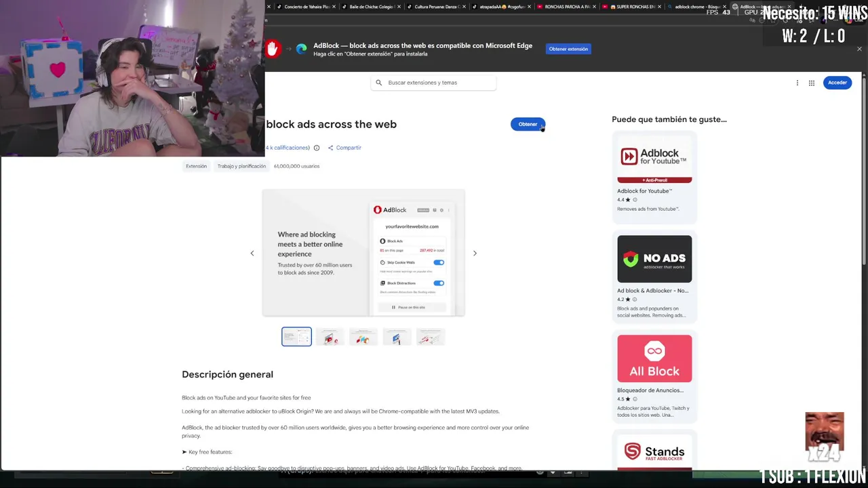Click the info icon beside calificaciones
This screenshot has height=488, width=868.
(x=317, y=148)
